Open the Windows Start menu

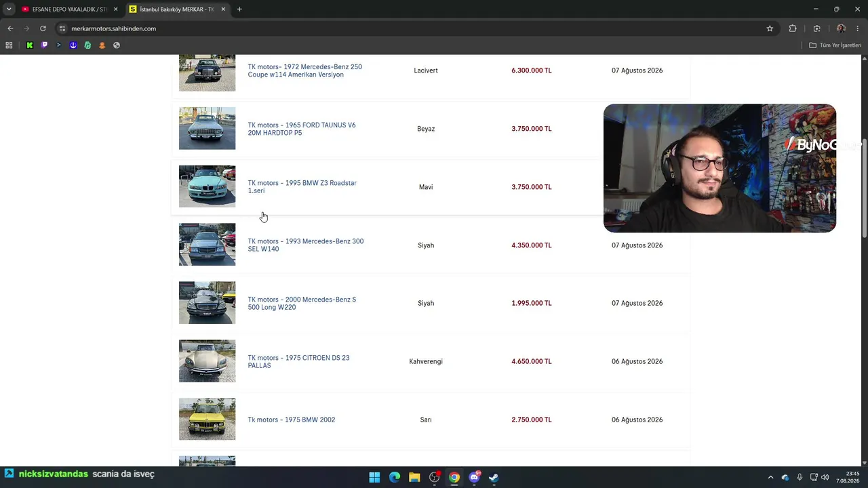(x=374, y=477)
